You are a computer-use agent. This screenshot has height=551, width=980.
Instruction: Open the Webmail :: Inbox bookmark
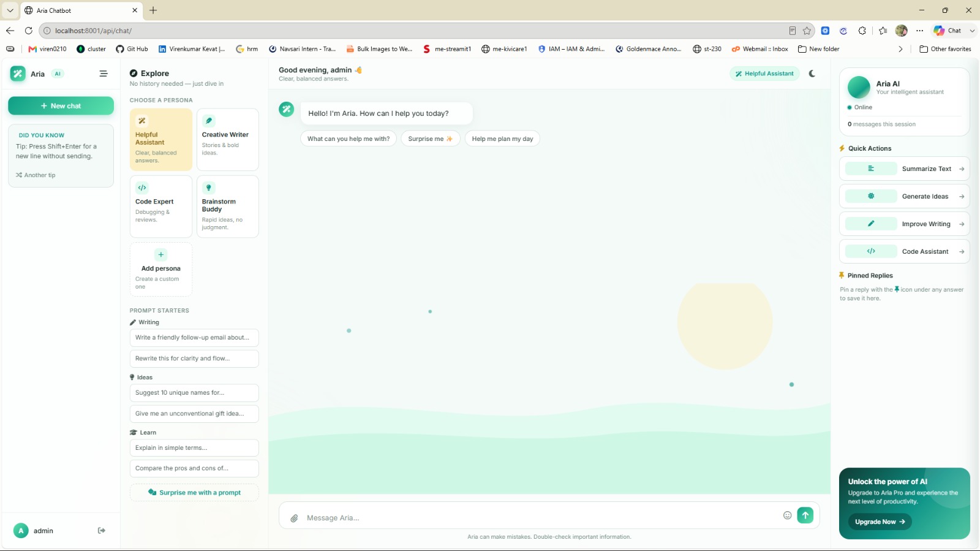[760, 49]
